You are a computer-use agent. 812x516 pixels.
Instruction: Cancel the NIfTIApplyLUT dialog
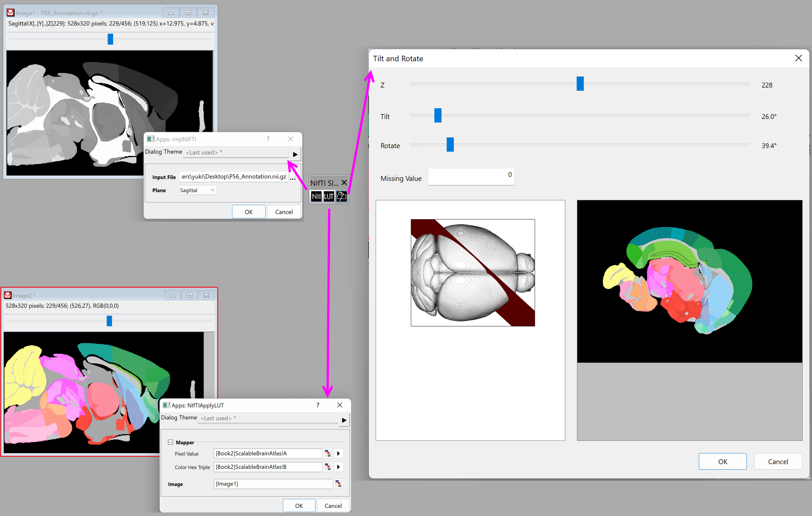tap(333, 506)
